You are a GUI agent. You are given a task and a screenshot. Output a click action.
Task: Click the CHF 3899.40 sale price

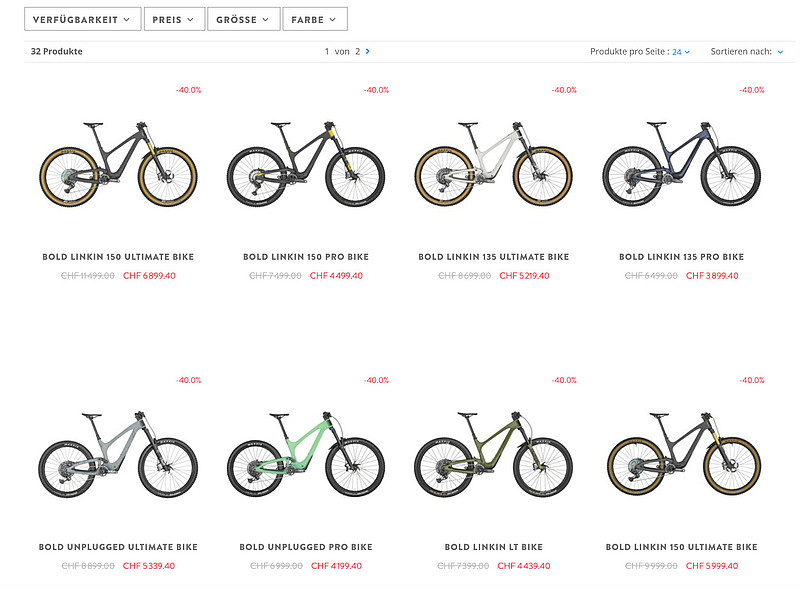point(711,276)
